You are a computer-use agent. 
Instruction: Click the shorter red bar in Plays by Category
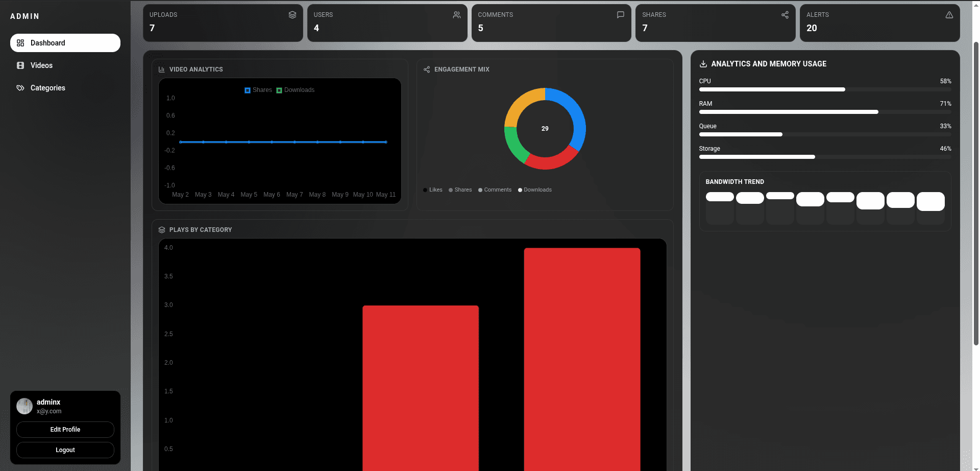tap(421, 388)
